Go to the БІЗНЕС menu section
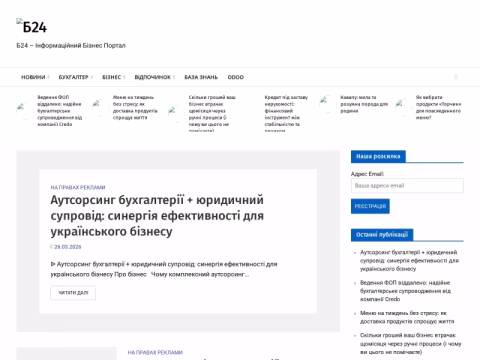The image size is (480, 360). 111,77
